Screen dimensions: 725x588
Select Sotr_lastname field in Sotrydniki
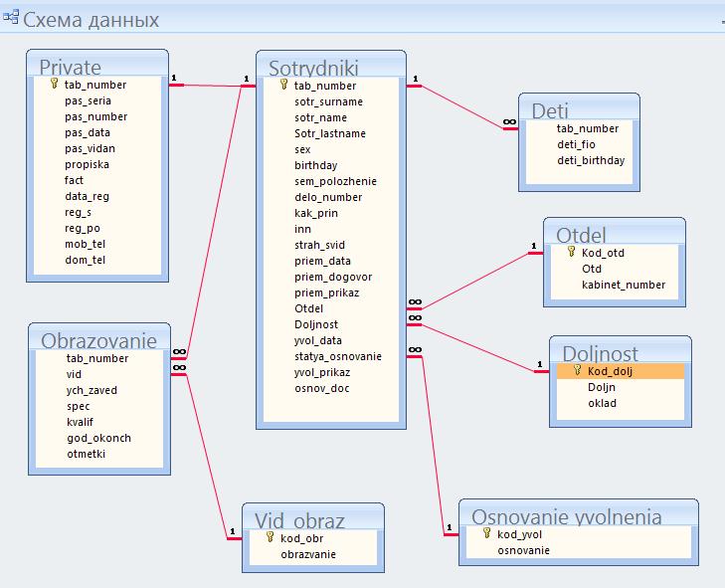pos(330,133)
